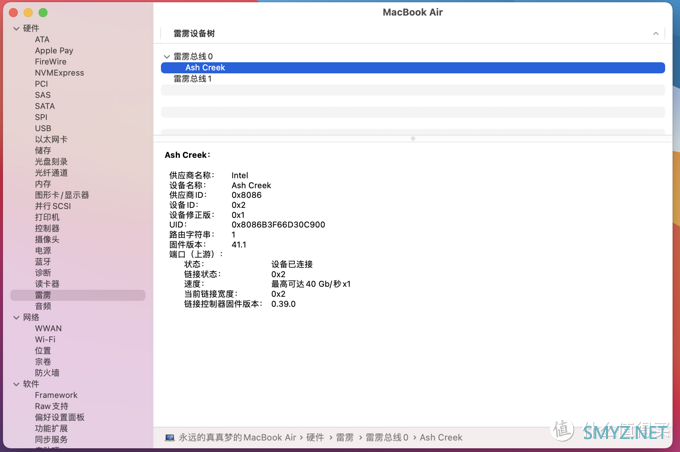Select Apple Pay in the sidebar

54,51
